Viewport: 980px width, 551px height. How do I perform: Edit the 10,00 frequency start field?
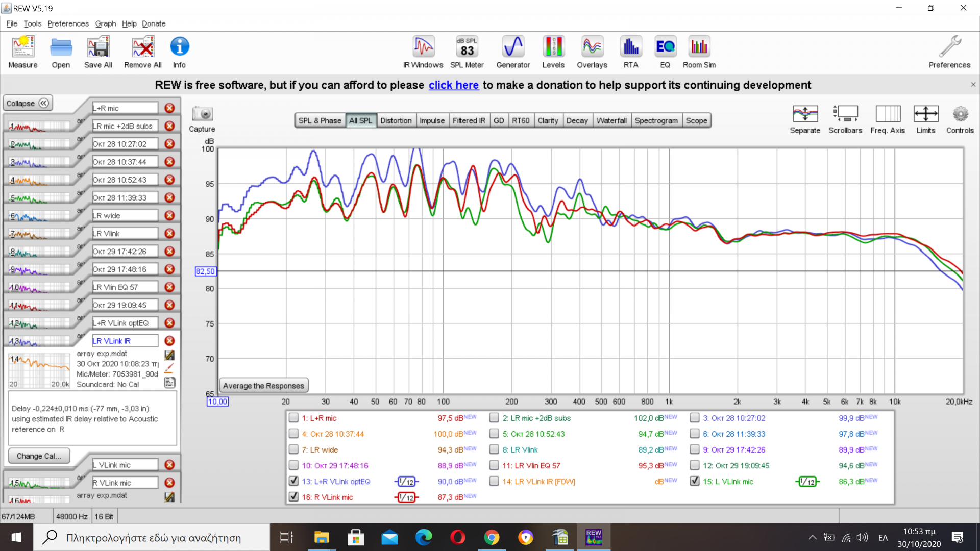coord(217,402)
